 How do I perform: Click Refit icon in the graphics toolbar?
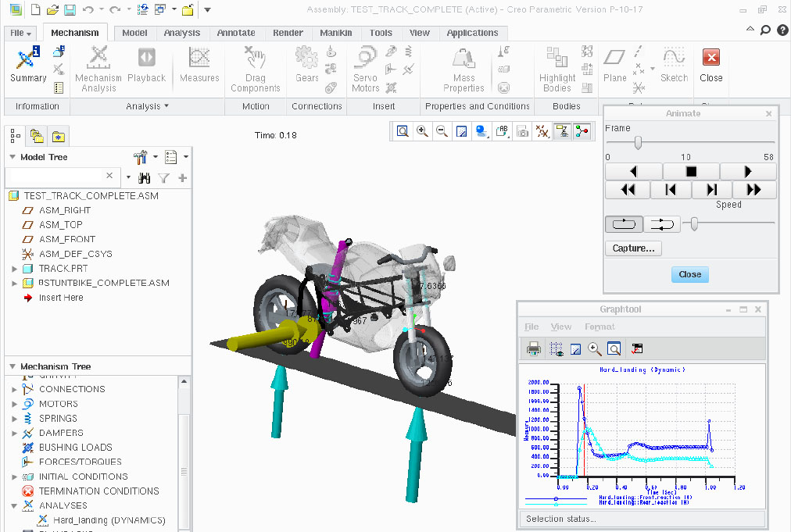[403, 131]
